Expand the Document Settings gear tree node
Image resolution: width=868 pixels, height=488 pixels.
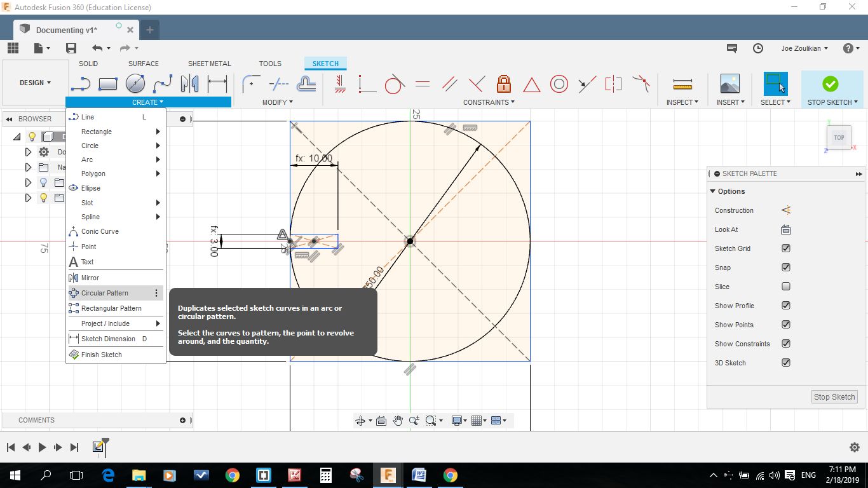point(28,152)
